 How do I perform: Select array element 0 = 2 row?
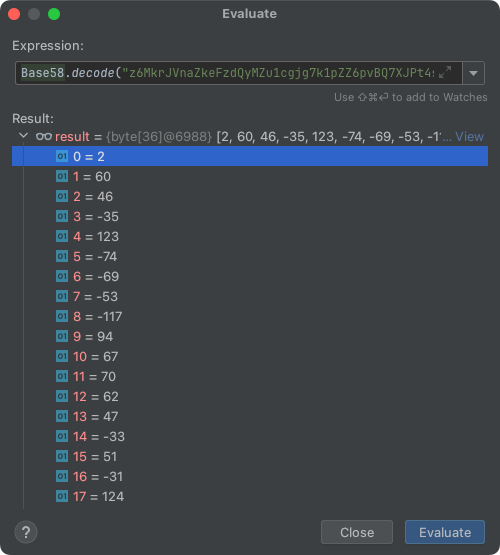click(x=250, y=156)
